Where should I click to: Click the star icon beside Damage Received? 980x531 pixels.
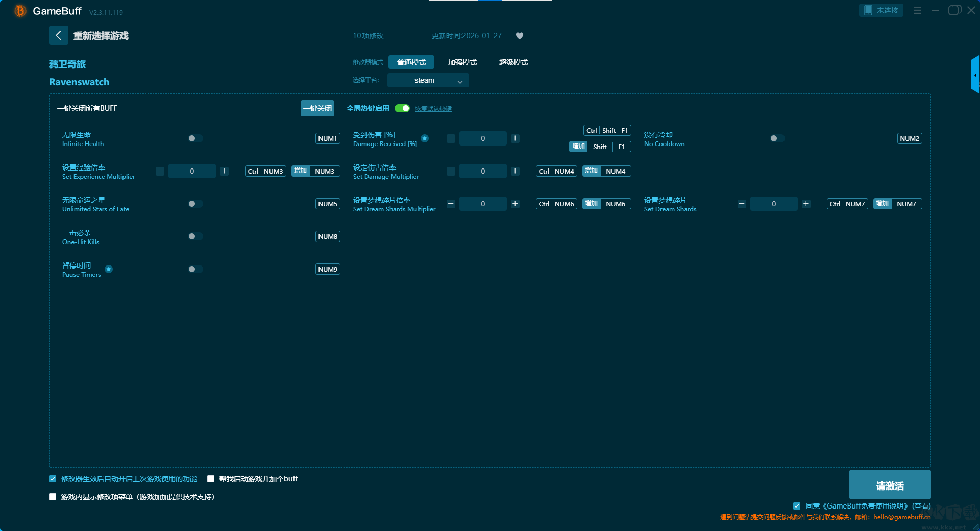[425, 138]
